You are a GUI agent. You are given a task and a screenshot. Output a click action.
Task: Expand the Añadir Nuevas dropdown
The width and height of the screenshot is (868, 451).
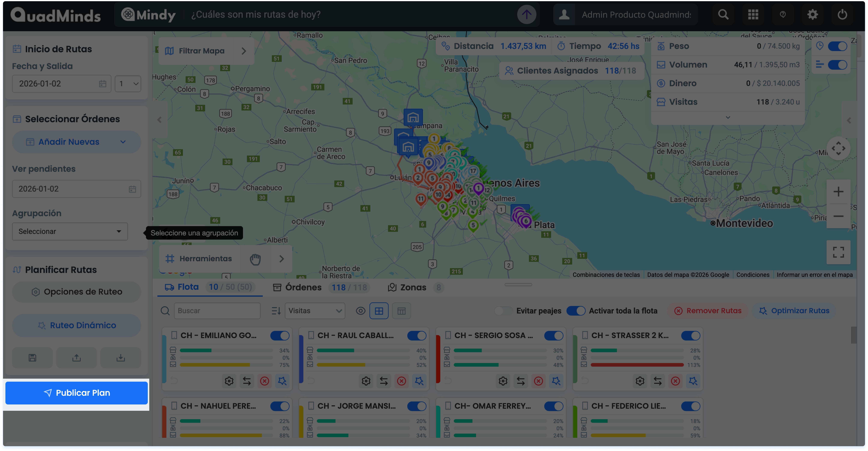coord(76,142)
